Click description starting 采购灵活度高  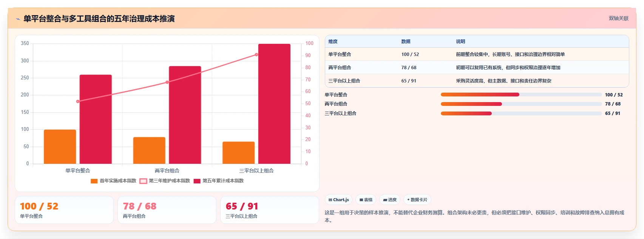503,81
